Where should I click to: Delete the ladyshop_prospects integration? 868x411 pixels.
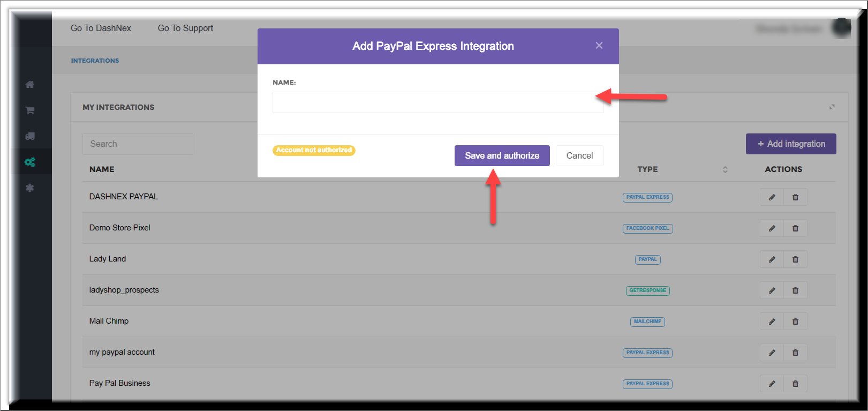pos(795,290)
